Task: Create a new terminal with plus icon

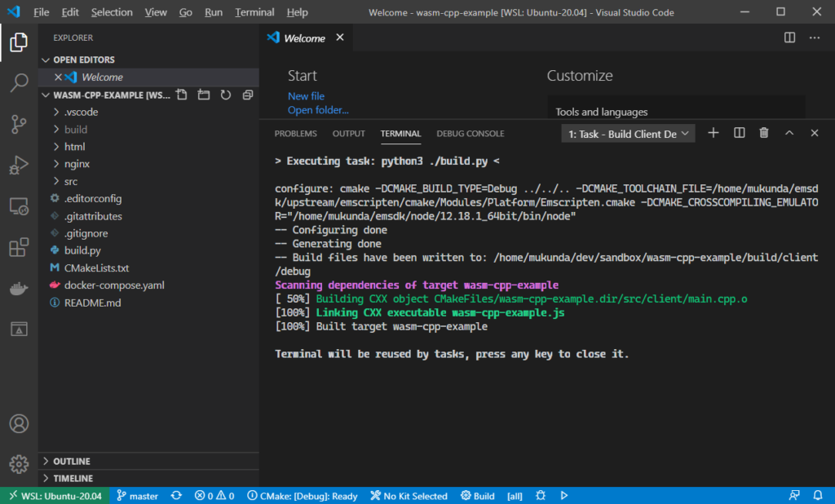Action: tap(713, 133)
